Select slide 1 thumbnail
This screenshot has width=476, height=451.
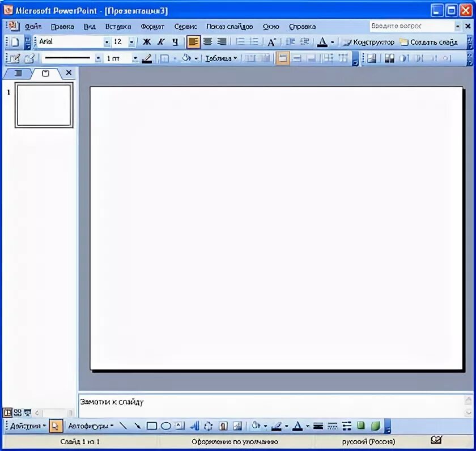(x=44, y=105)
